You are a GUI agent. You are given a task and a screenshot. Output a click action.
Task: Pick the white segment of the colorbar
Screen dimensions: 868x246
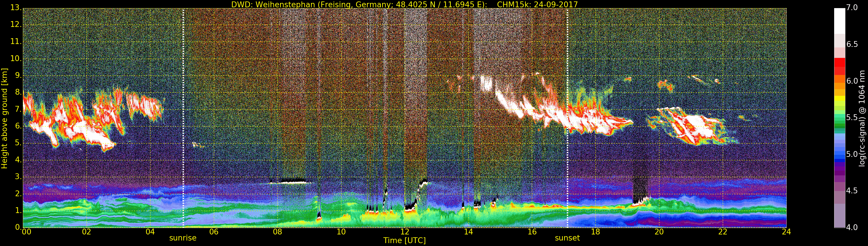click(839, 21)
